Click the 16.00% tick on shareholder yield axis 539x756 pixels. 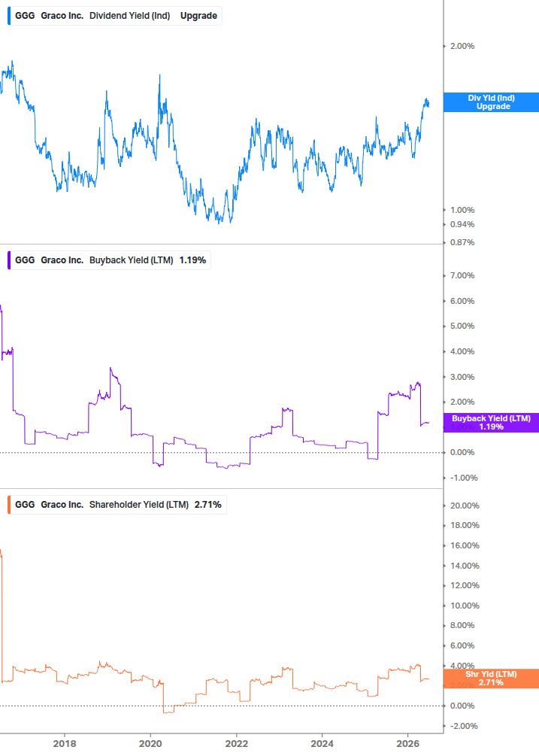coord(465,546)
